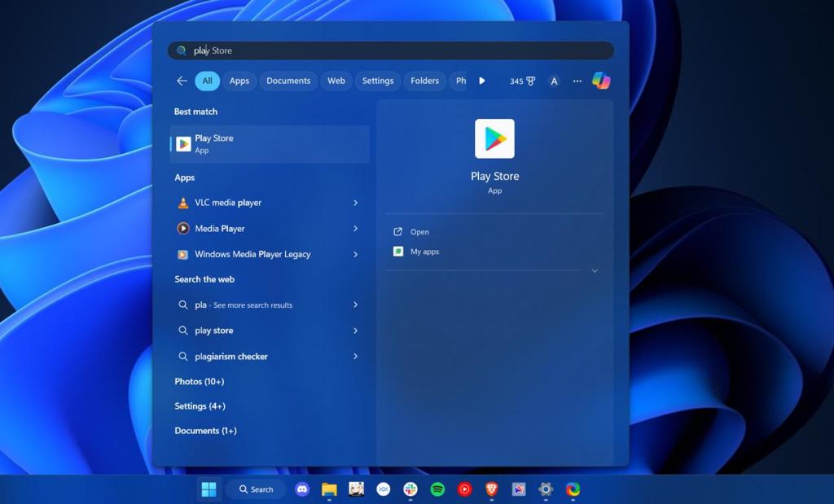The height and width of the screenshot is (504, 834).
Task: Open File Explorer from the taskbar
Action: 329,489
